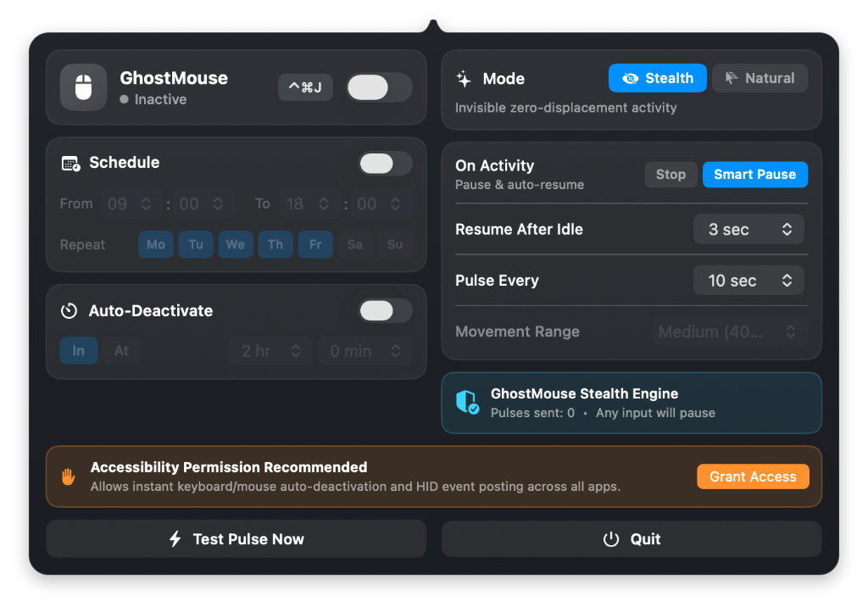
Task: Open the Resume After Idle dropdown
Action: click(748, 229)
